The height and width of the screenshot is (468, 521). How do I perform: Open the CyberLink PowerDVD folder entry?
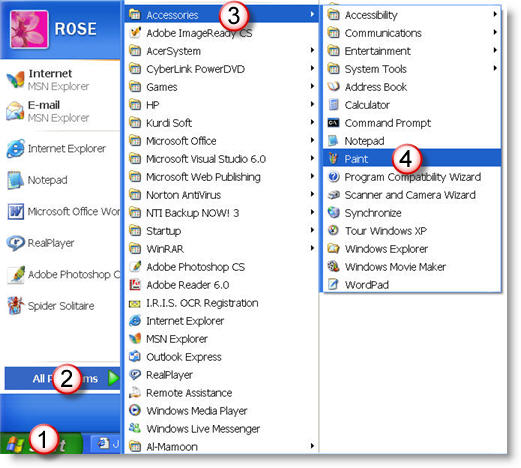pyautogui.click(x=221, y=69)
